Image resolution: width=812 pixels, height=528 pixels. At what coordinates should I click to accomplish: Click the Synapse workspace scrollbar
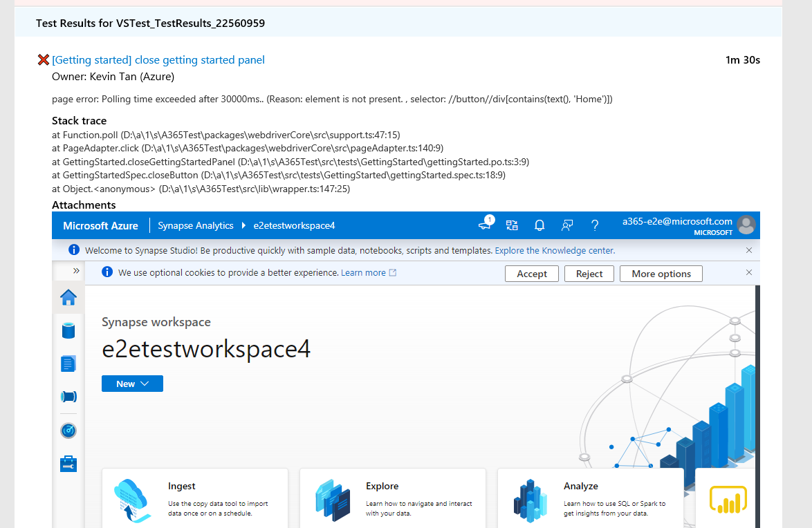[x=757, y=406]
